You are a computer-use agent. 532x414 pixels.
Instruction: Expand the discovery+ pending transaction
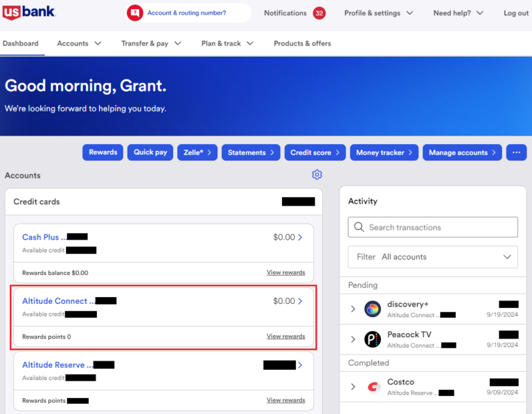(x=353, y=309)
